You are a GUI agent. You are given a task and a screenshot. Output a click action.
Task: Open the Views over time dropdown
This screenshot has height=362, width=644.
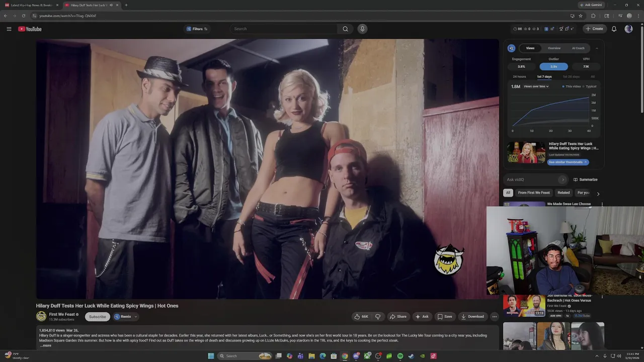click(x=536, y=86)
